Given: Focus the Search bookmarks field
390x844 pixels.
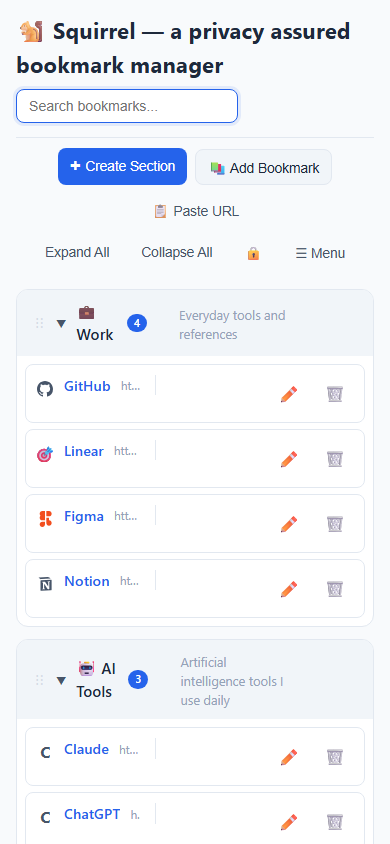Looking at the screenshot, I should (127, 106).
